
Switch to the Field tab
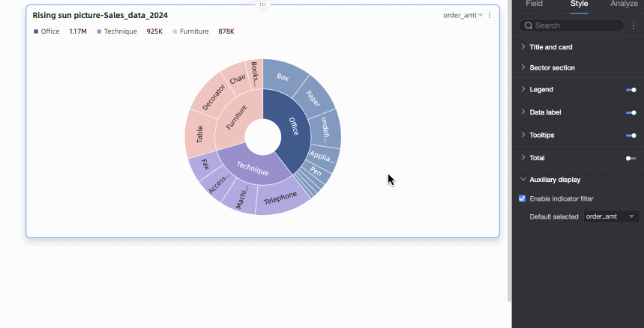coord(534,4)
